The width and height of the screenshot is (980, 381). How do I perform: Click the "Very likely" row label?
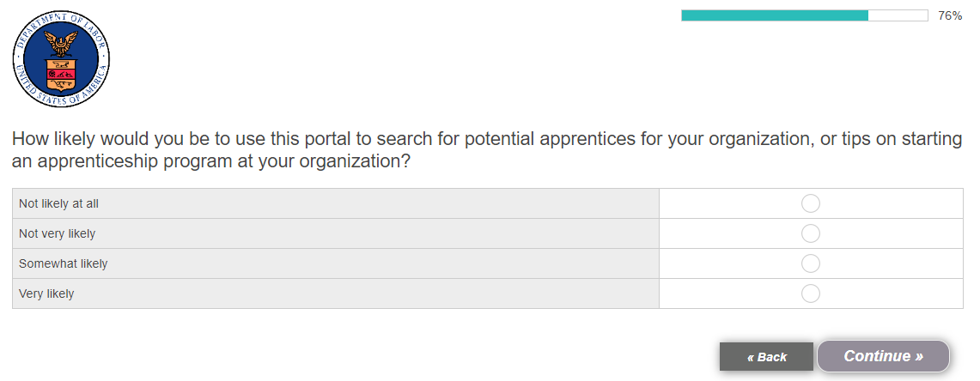[46, 293]
